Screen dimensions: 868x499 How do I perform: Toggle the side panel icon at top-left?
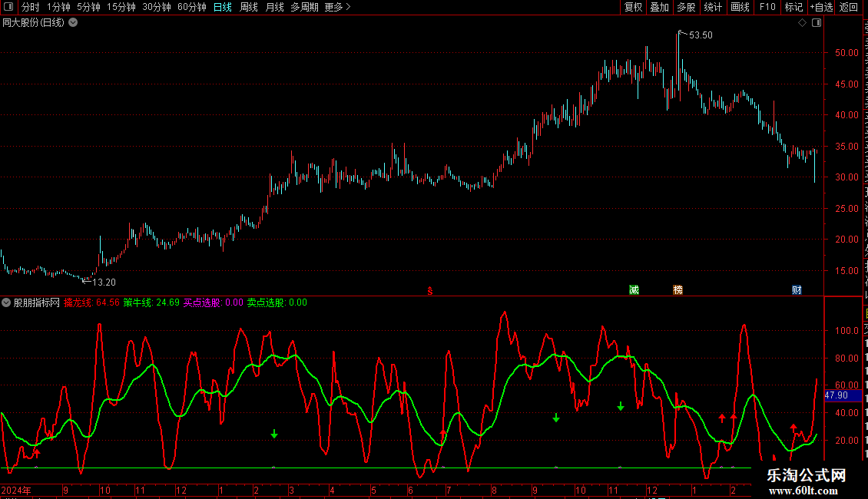pos(8,7)
